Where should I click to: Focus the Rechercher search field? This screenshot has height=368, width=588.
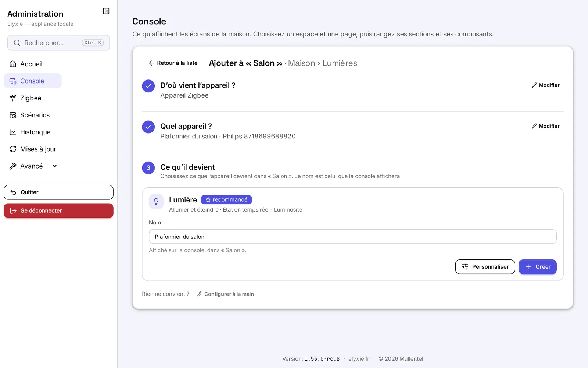pos(58,43)
